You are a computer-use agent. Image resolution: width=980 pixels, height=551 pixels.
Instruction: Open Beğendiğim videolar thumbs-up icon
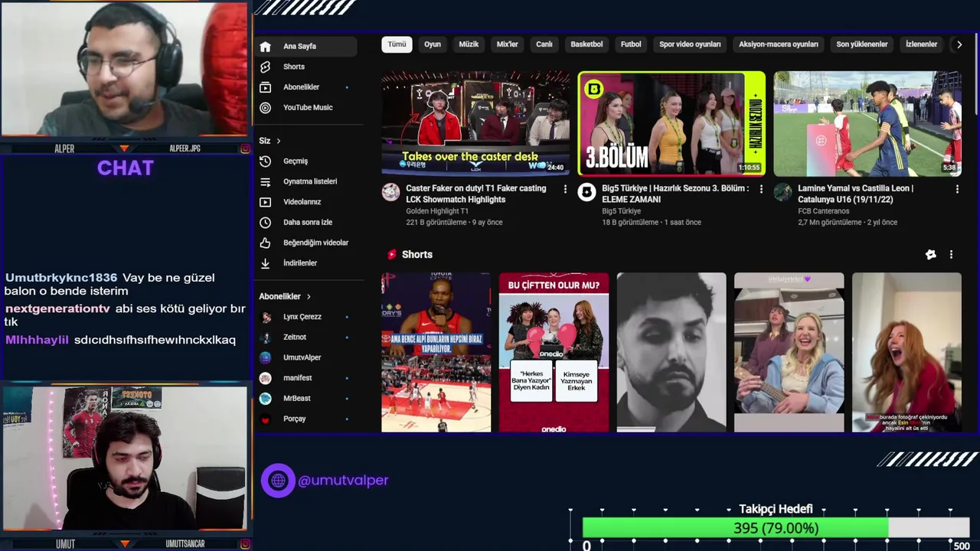tap(265, 243)
